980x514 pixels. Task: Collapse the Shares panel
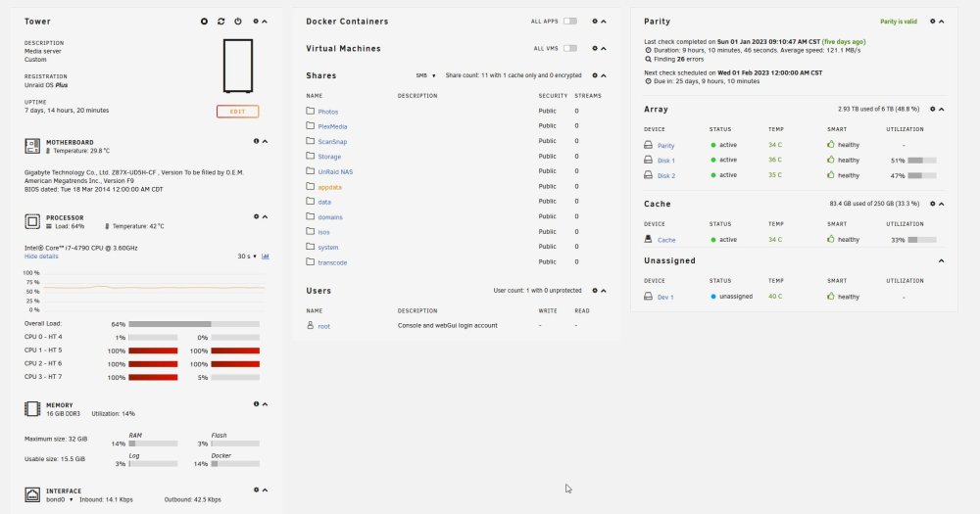tap(603, 75)
